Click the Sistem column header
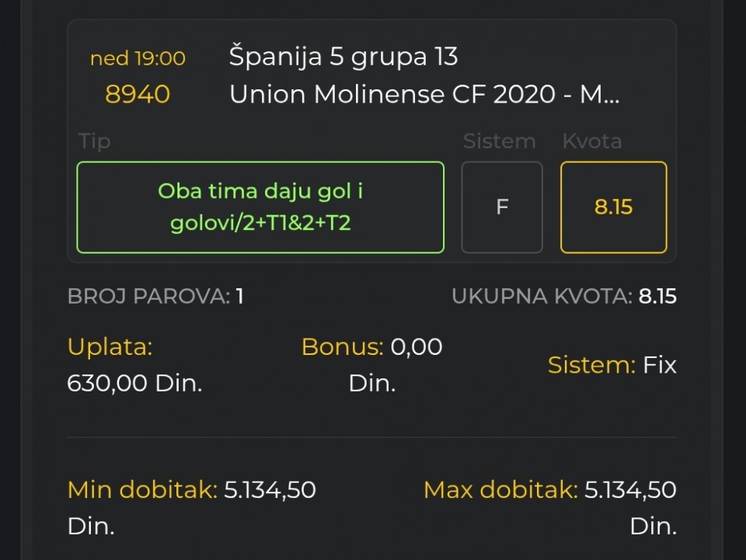This screenshot has height=560, width=746. coord(500,141)
